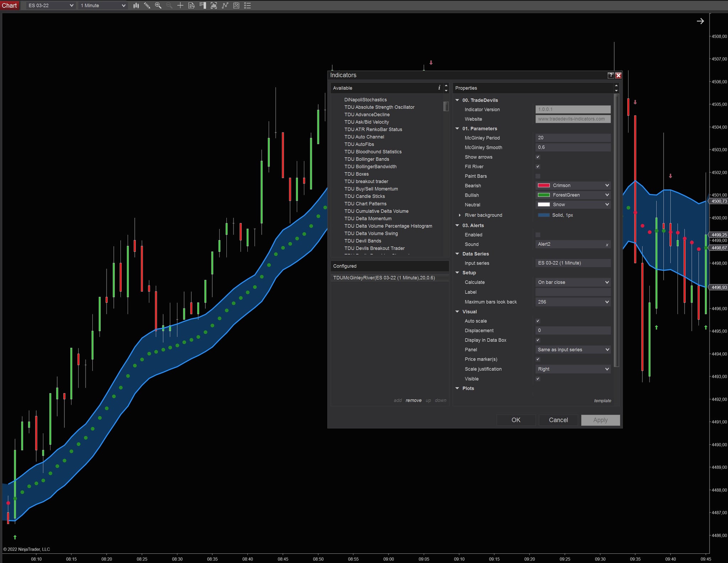Open the Calculate dropdown

pyautogui.click(x=573, y=282)
